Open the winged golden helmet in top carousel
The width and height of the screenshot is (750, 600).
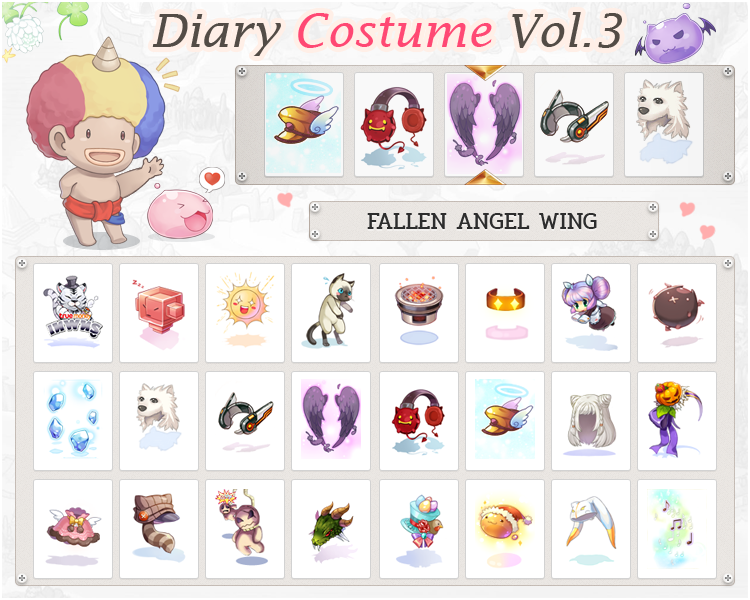point(304,124)
